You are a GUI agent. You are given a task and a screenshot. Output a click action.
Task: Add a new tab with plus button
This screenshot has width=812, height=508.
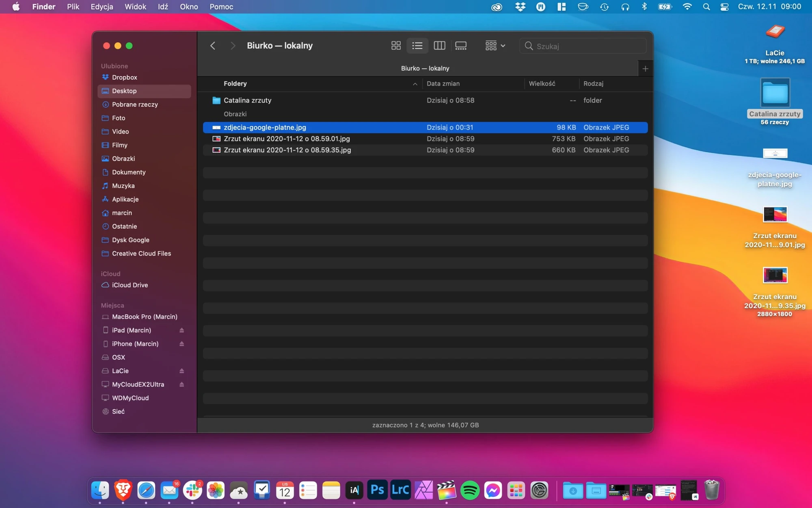[x=646, y=69]
